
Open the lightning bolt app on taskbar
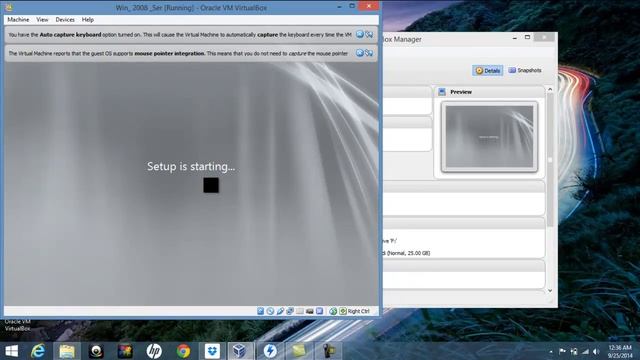pos(270,351)
